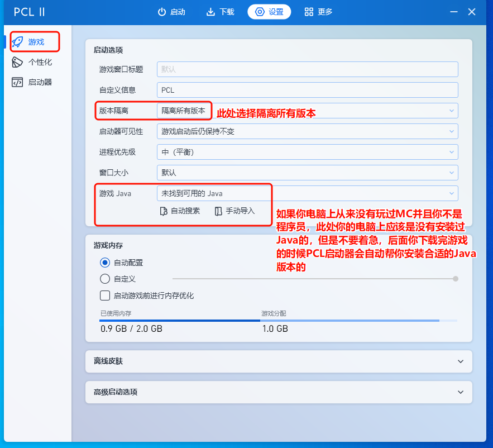Open the 游戏 Java selection dropdown
Image resolution: width=493 pixels, height=448 pixels.
[x=307, y=193]
